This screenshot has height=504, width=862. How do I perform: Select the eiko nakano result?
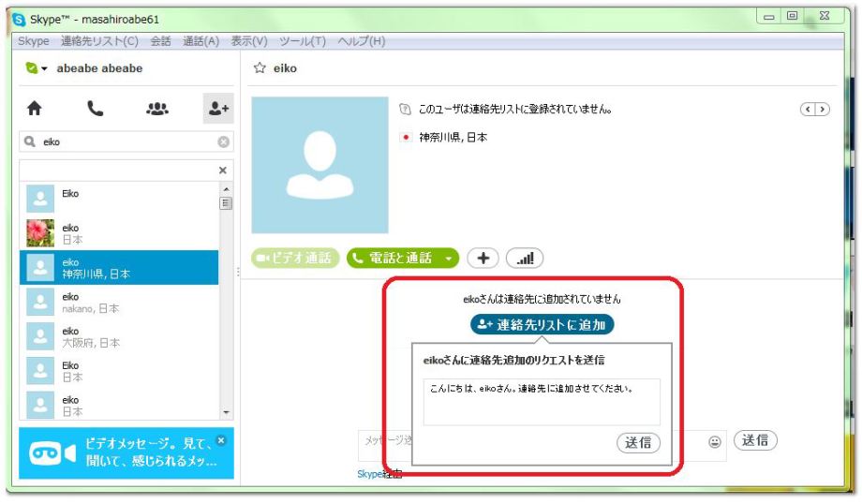[119, 303]
